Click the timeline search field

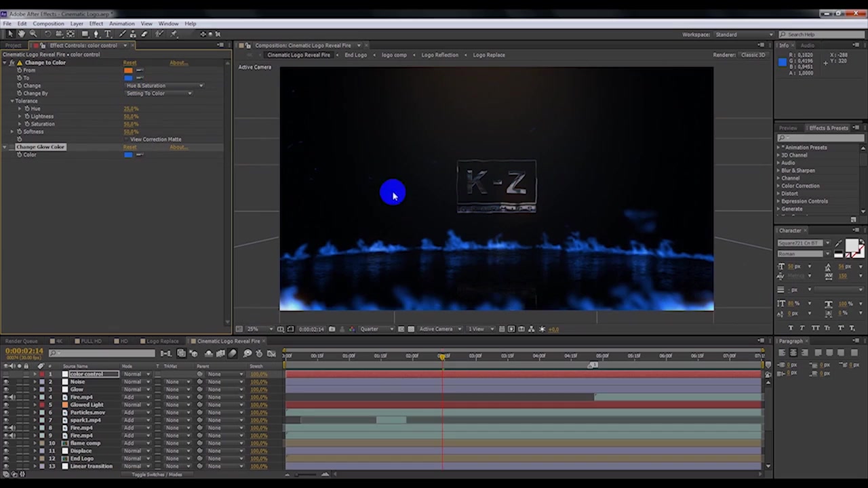[x=102, y=353]
